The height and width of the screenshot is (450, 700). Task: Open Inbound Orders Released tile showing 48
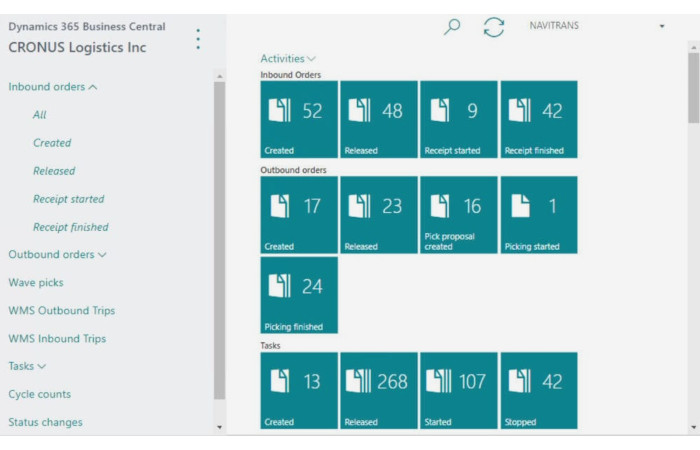click(379, 119)
